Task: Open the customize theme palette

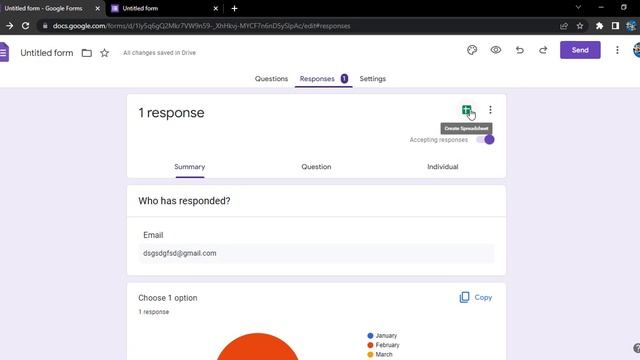Action: tap(472, 50)
